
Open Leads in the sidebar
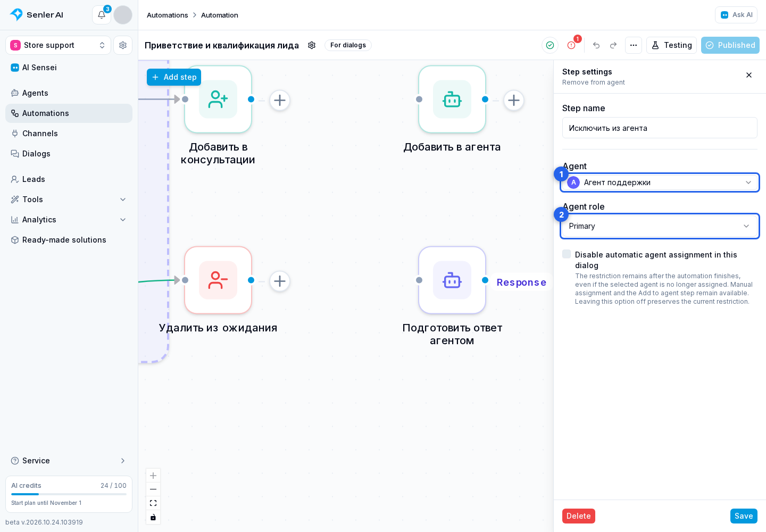pos(69,179)
